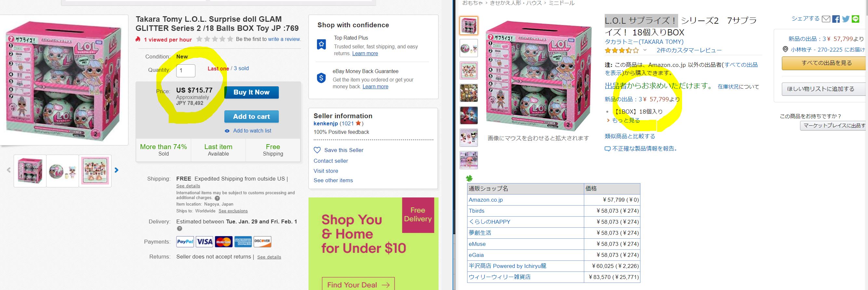
Task: Click the Facebook share icon
Action: click(835, 19)
